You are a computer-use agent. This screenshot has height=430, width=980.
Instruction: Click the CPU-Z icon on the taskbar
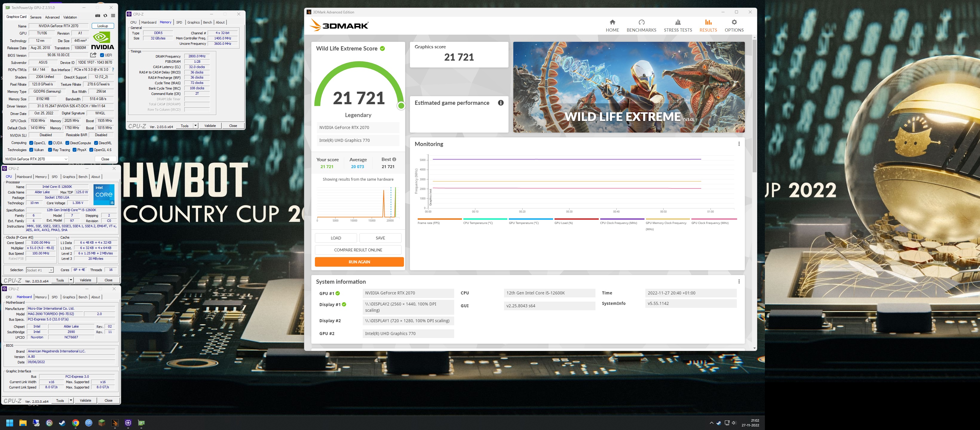(128, 423)
